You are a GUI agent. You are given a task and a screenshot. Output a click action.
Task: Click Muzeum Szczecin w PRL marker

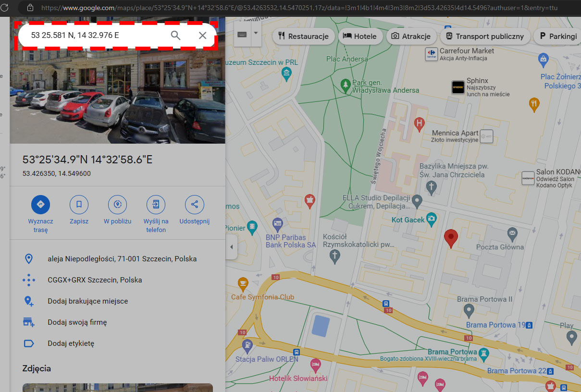coord(287,74)
